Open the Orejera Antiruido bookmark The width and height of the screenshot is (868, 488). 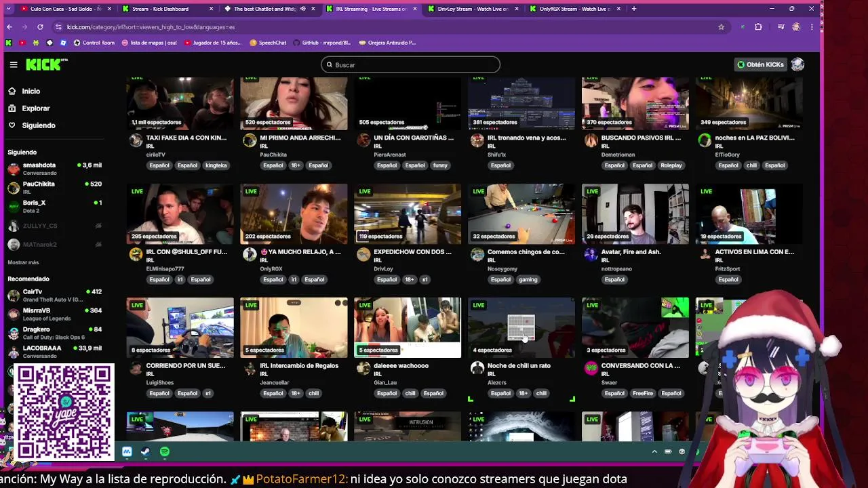coord(387,43)
